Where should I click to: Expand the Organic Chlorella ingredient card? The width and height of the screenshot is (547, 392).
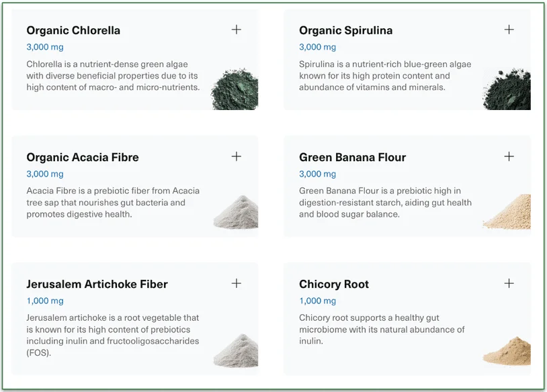(x=237, y=30)
